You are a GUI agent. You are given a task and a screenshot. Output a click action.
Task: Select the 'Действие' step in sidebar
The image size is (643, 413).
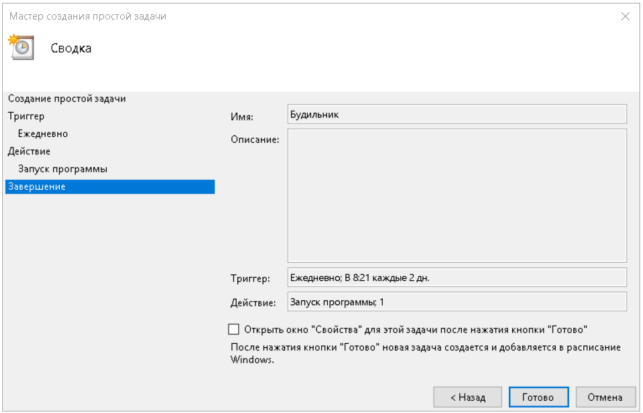pos(29,151)
